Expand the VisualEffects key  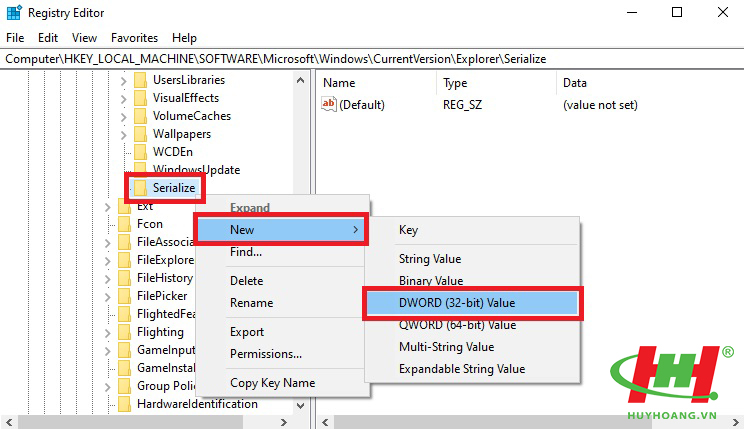coord(123,99)
